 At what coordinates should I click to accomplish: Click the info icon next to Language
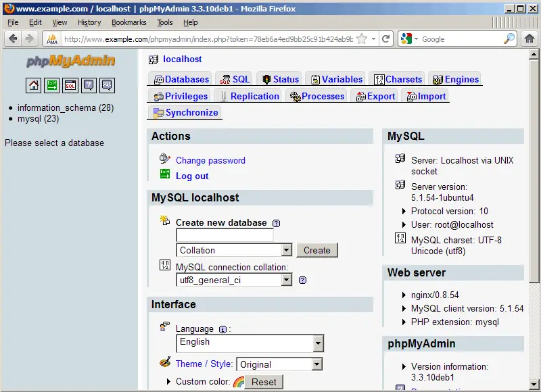pos(223,329)
